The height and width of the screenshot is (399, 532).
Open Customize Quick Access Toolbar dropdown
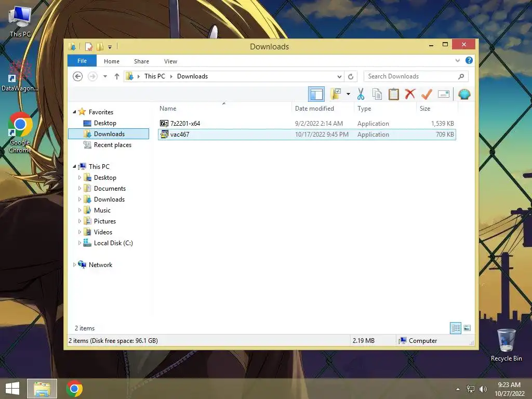click(x=110, y=47)
